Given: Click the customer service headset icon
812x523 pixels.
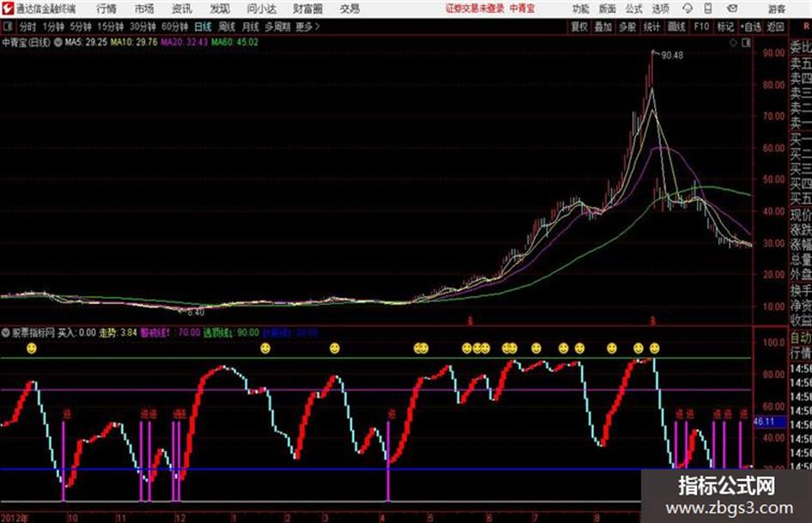Looking at the screenshot, I should point(687,9).
